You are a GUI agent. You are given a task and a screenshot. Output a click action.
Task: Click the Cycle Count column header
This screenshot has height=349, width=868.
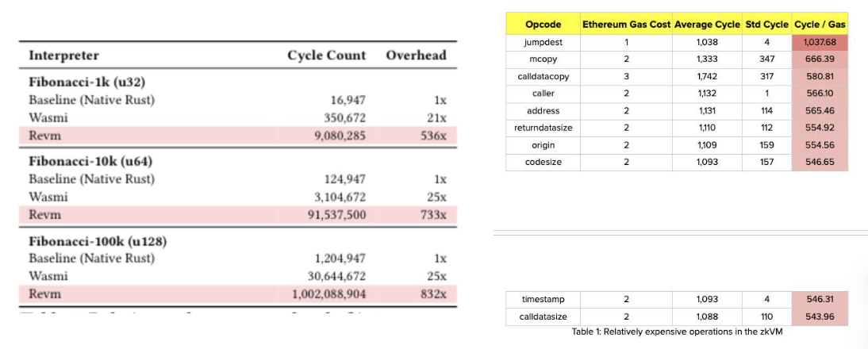point(327,56)
